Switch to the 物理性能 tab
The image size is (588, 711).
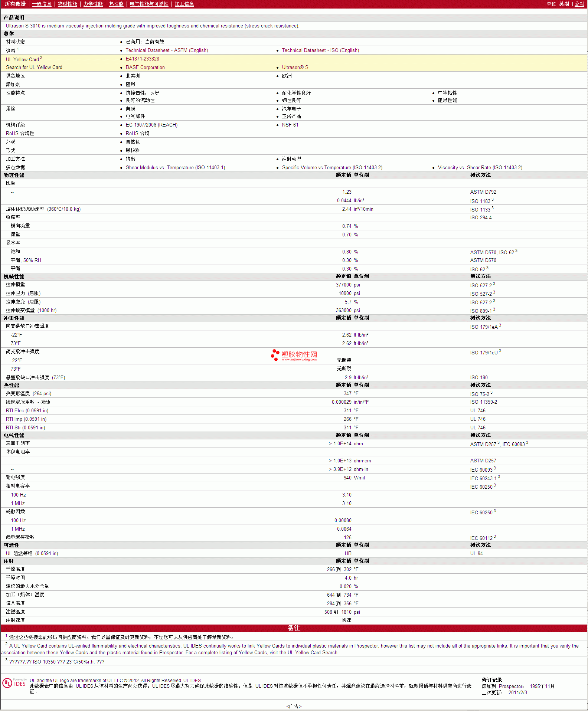click(x=67, y=4)
